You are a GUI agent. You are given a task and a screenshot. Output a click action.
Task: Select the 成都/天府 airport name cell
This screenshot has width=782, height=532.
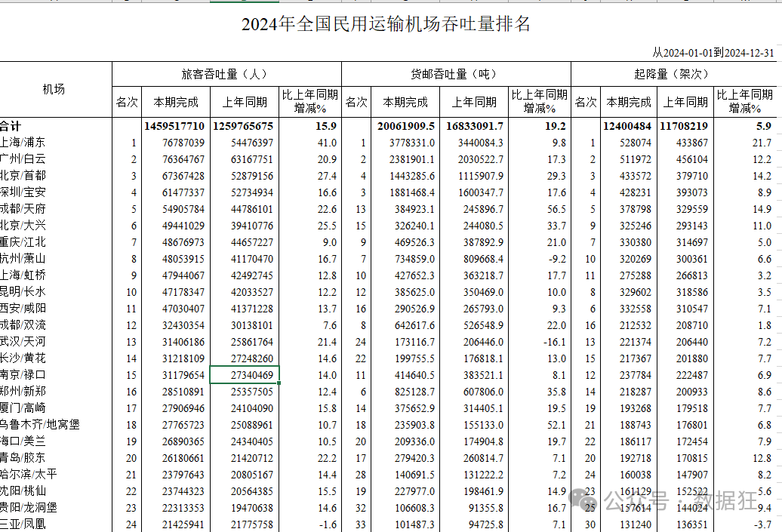(23, 208)
